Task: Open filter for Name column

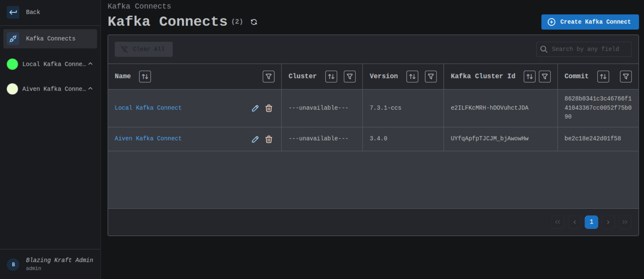Action: [x=268, y=77]
